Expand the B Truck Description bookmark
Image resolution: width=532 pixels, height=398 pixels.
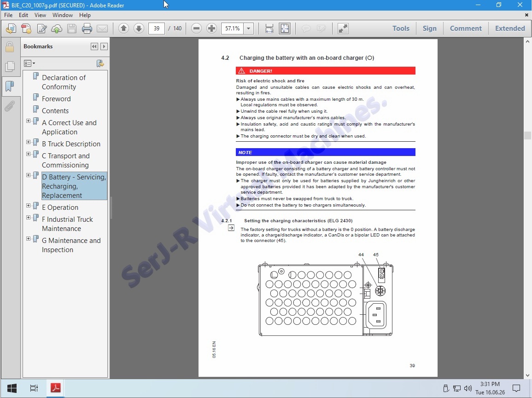click(x=28, y=142)
